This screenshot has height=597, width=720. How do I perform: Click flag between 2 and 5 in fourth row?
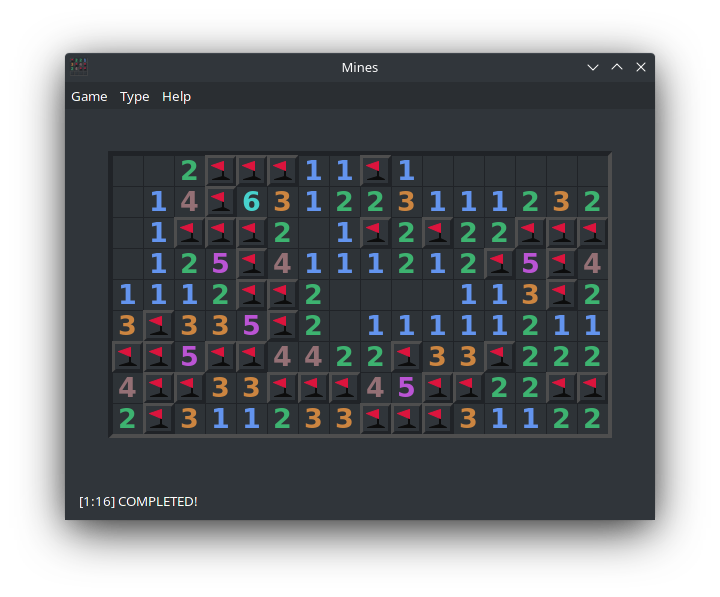coord(500,264)
